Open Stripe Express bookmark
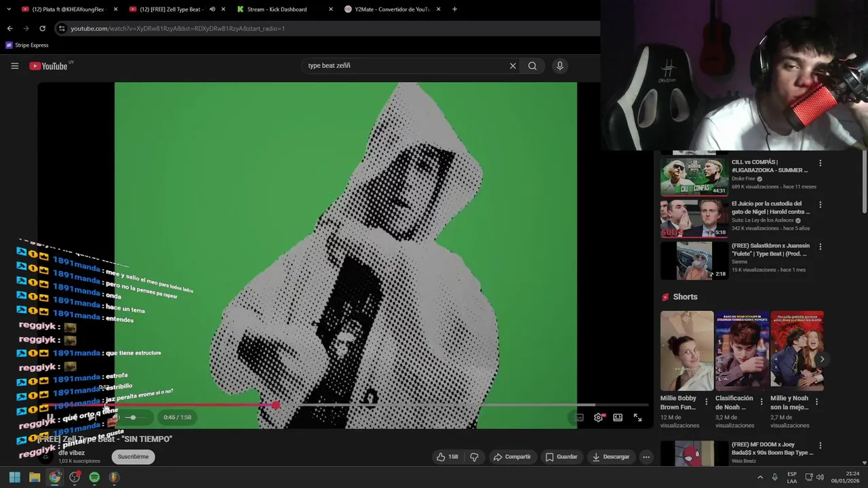 coord(27,45)
